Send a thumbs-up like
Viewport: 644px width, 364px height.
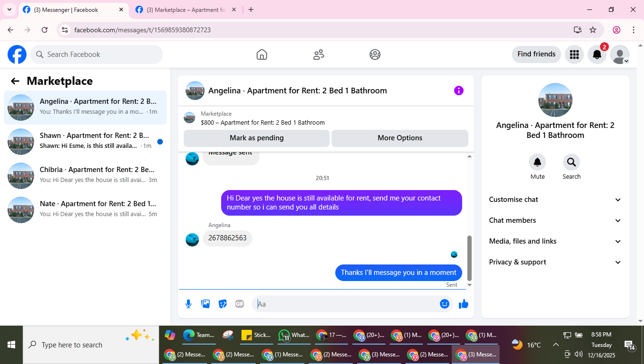(464, 304)
